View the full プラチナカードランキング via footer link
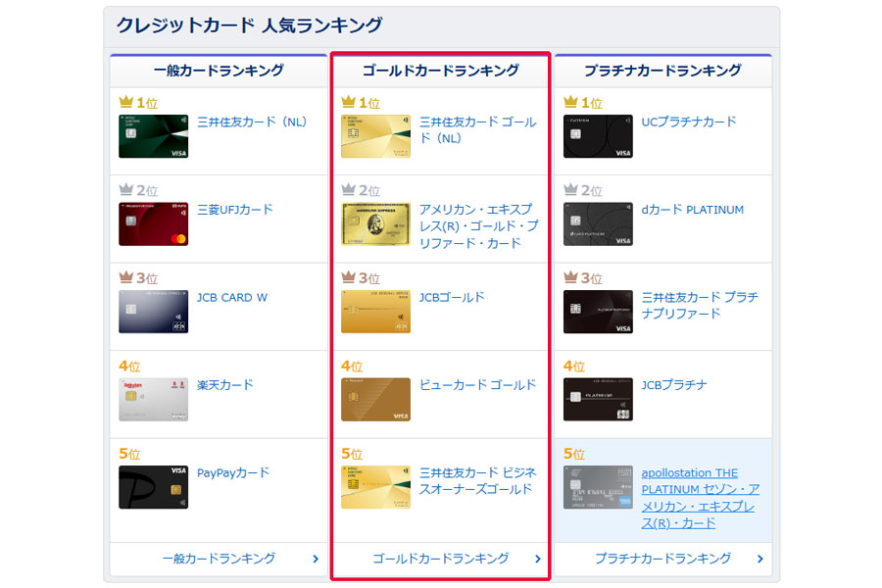This screenshot has width=882, height=588. pos(663,559)
